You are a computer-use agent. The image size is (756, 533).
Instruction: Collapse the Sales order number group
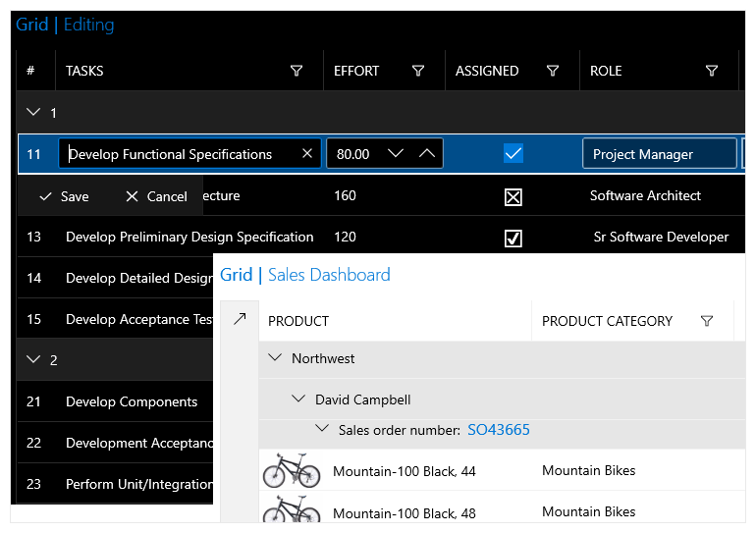(322, 428)
